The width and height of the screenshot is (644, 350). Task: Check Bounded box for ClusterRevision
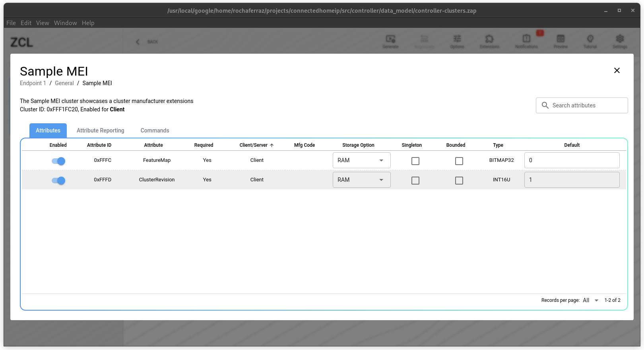click(x=459, y=181)
